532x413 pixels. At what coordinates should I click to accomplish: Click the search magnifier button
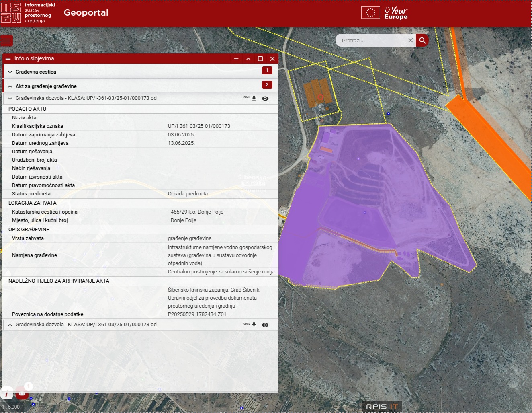(422, 40)
